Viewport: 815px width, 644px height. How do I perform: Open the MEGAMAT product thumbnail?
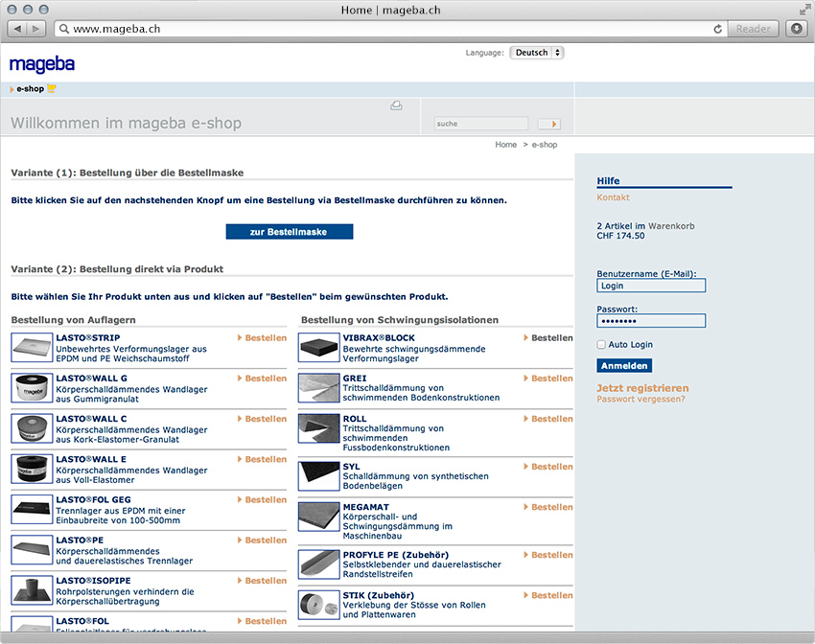click(x=318, y=517)
